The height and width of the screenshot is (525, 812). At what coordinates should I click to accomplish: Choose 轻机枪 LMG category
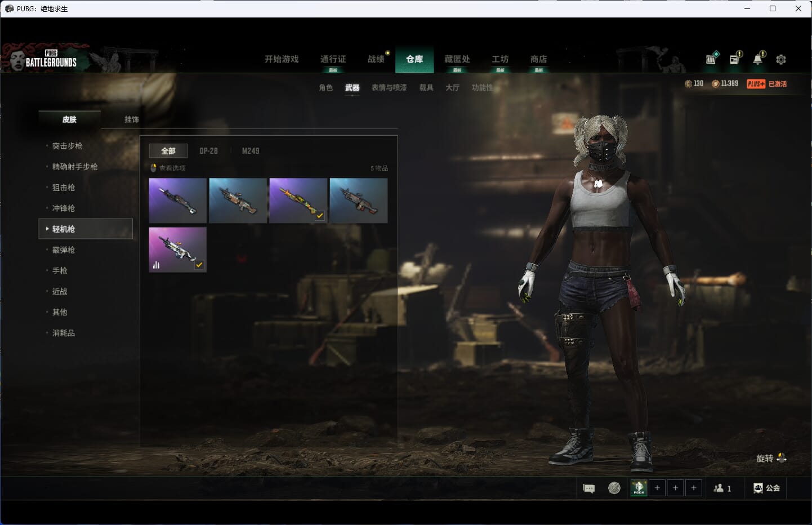point(86,229)
